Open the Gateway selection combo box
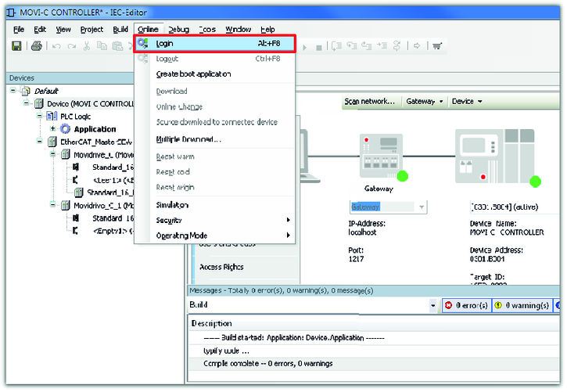Image resolution: width=567 pixels, height=392 pixels. [422, 207]
